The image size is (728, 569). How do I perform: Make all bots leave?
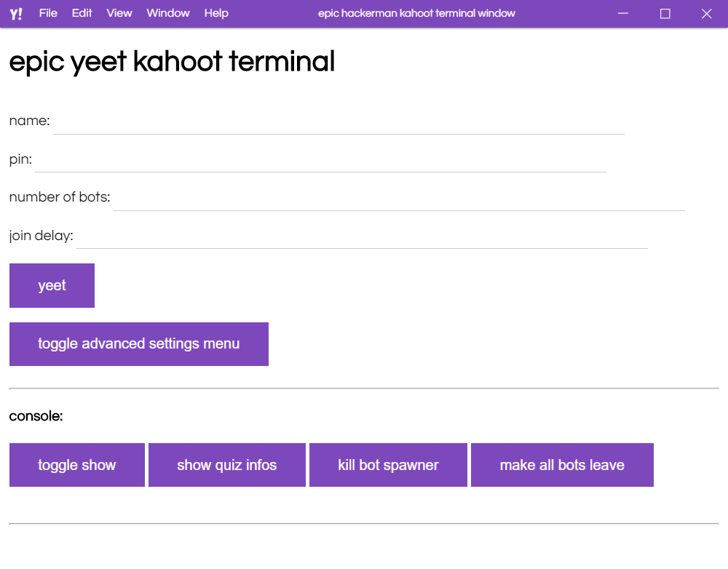562,465
